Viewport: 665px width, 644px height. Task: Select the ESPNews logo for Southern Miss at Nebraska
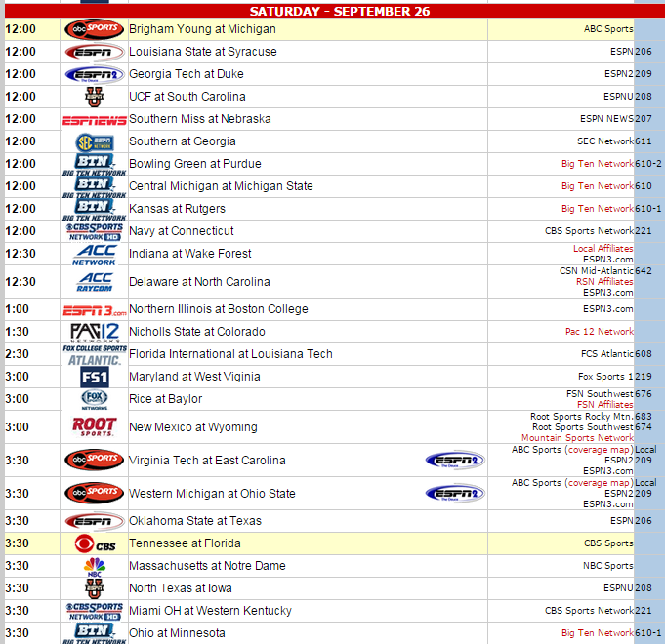94,119
